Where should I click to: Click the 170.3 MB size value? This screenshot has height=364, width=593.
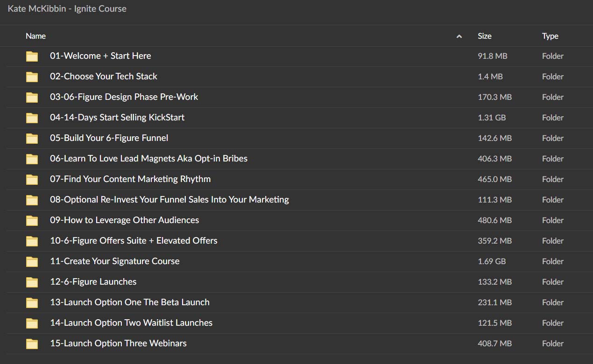(x=494, y=97)
